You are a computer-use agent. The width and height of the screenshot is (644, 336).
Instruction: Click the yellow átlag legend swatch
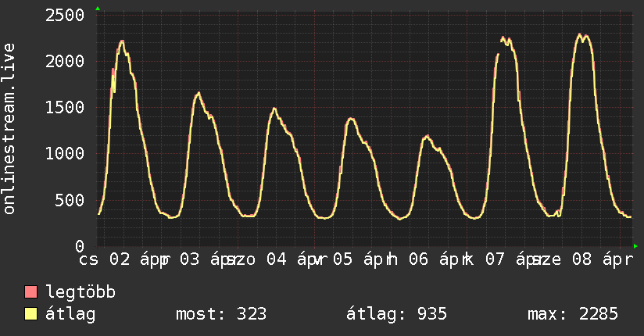click(31, 314)
